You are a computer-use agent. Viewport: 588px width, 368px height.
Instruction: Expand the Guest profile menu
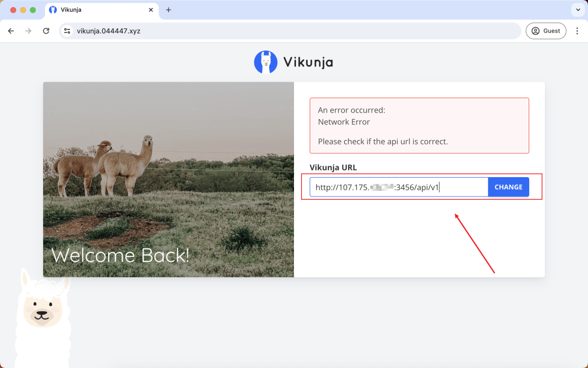point(546,31)
